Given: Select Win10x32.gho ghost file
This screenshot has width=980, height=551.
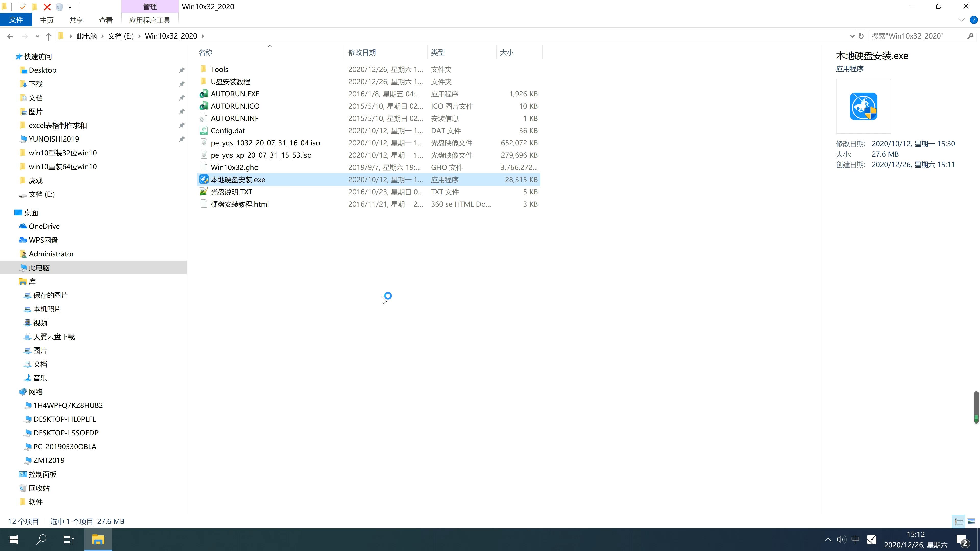Looking at the screenshot, I should tap(235, 167).
